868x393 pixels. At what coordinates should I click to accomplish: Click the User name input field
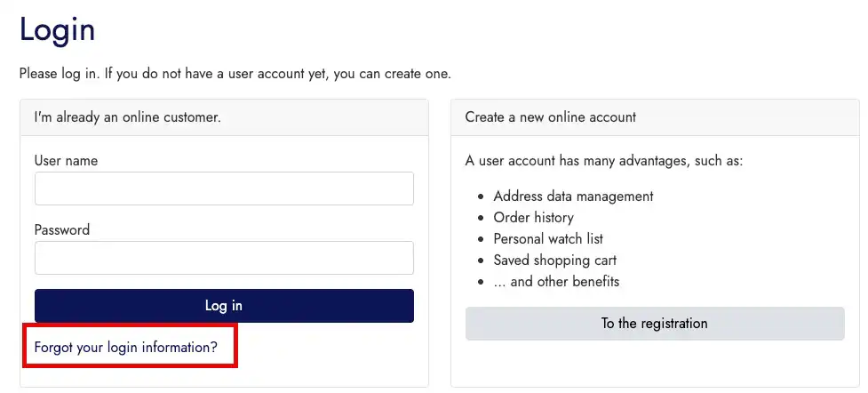tap(224, 188)
